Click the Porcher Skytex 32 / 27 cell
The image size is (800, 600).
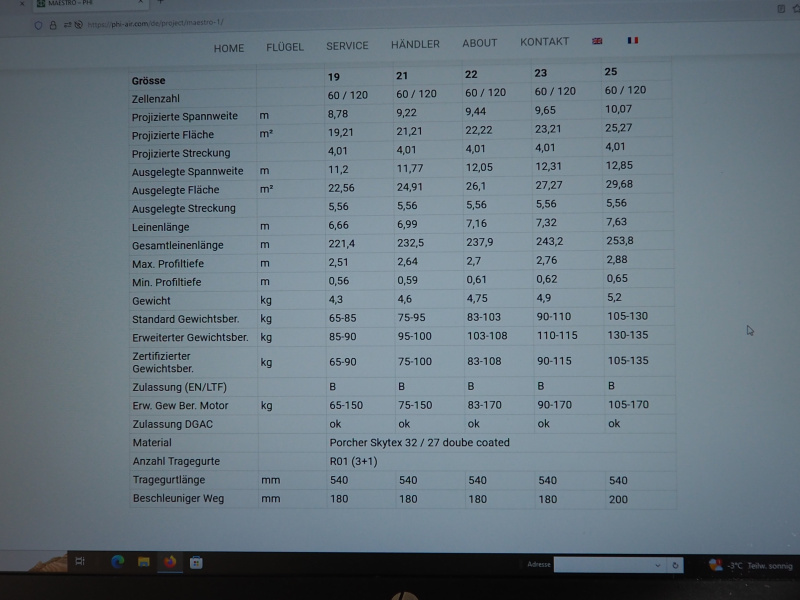click(x=419, y=443)
